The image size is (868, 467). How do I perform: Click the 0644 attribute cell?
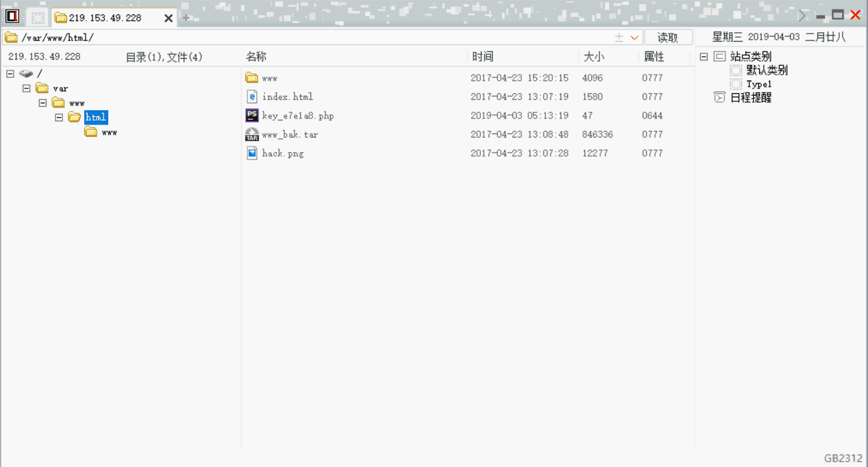click(x=652, y=116)
